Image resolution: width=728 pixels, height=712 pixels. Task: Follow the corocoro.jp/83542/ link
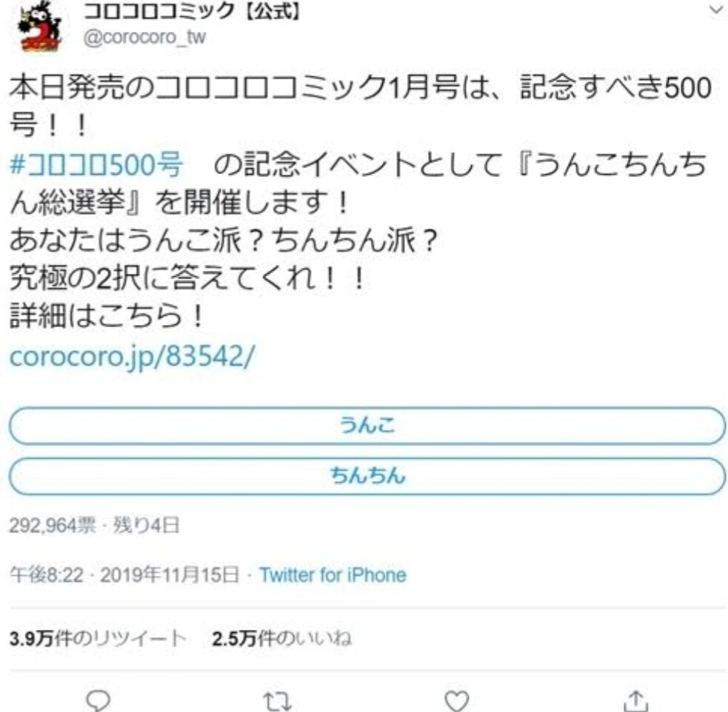pyautogui.click(x=132, y=357)
